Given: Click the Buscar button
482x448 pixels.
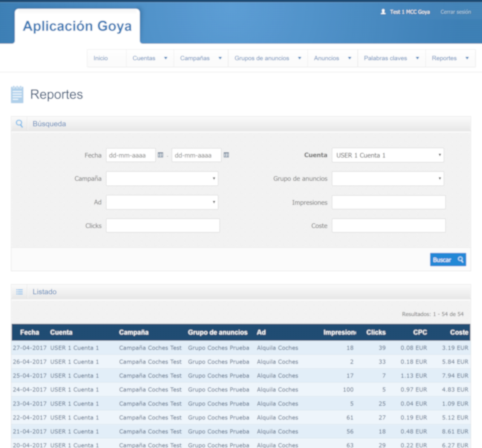Looking at the screenshot, I should pos(448,260).
